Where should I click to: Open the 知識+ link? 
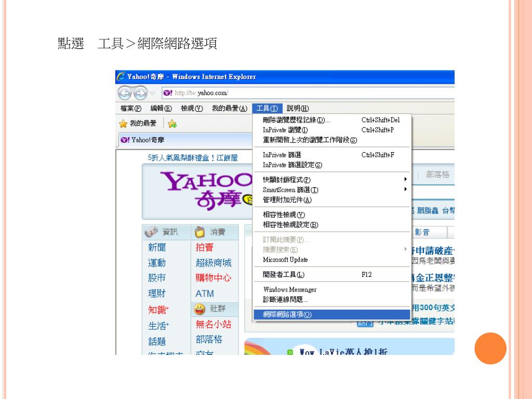pyautogui.click(x=158, y=310)
